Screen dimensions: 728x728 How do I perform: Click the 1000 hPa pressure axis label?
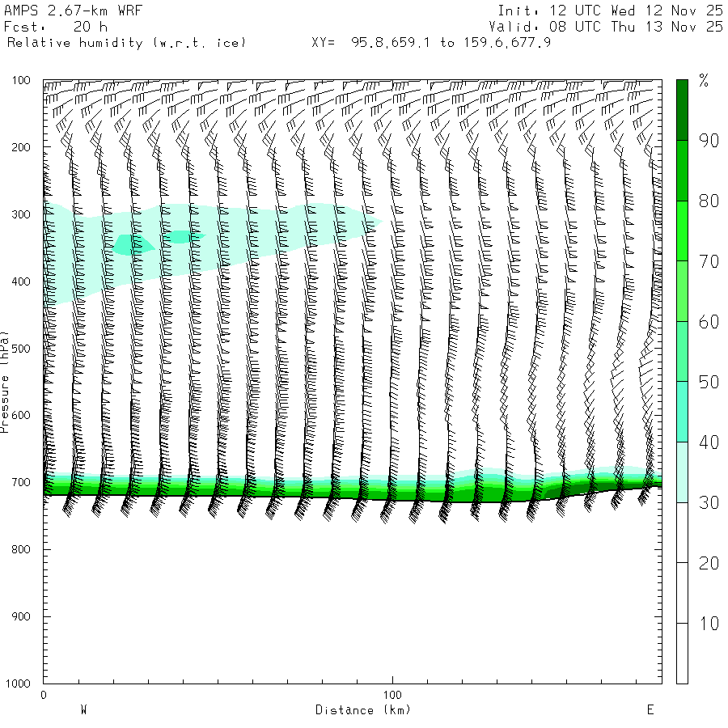pos(18,684)
